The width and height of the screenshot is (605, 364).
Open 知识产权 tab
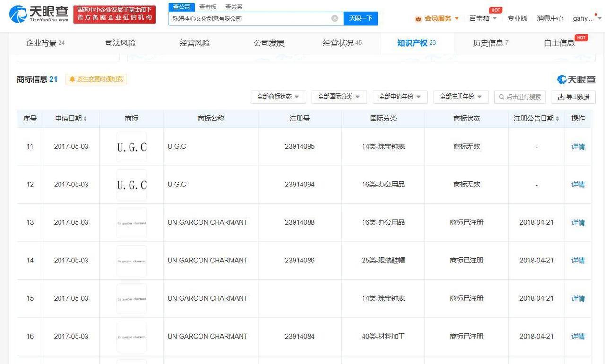pyautogui.click(x=416, y=43)
